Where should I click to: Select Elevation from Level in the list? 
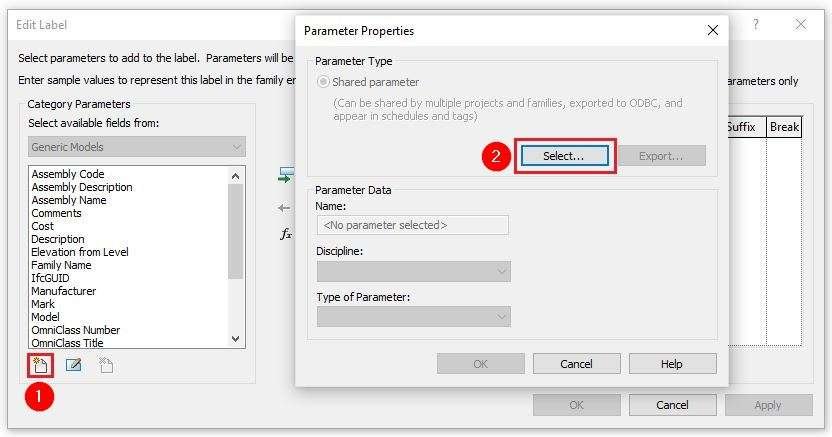(80, 252)
